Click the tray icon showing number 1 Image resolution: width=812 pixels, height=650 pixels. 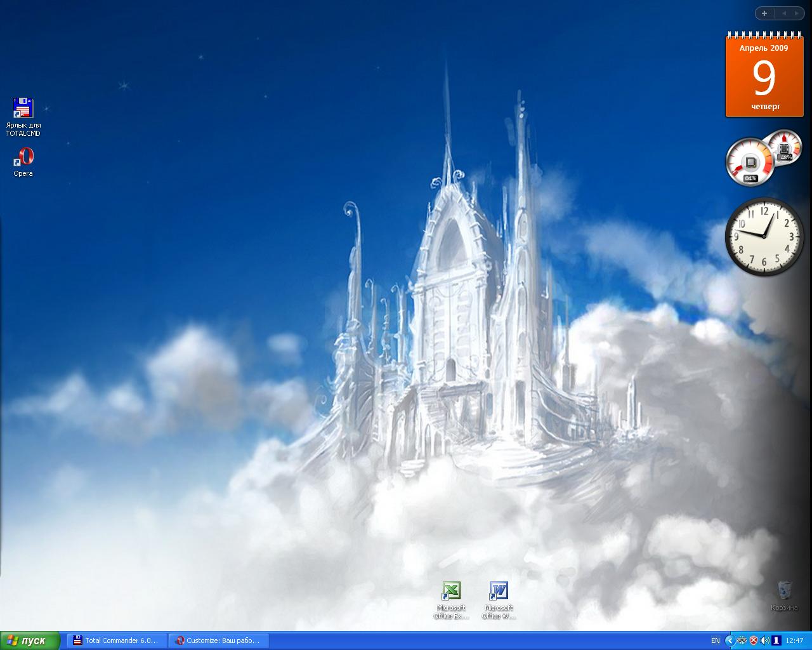pos(776,641)
